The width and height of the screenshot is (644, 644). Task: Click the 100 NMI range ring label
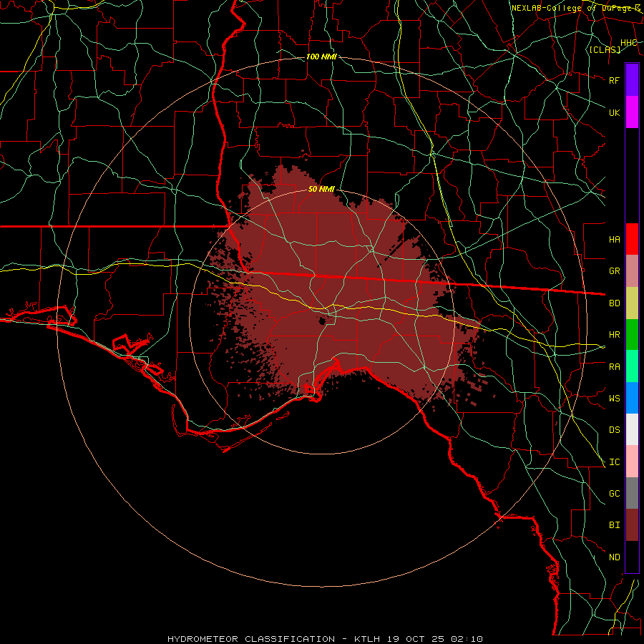tap(321, 57)
